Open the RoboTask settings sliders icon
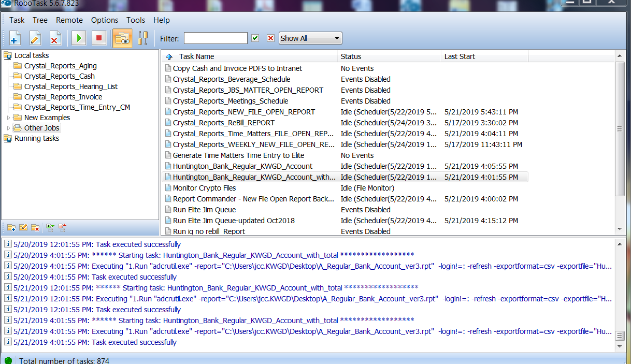 [x=142, y=38]
